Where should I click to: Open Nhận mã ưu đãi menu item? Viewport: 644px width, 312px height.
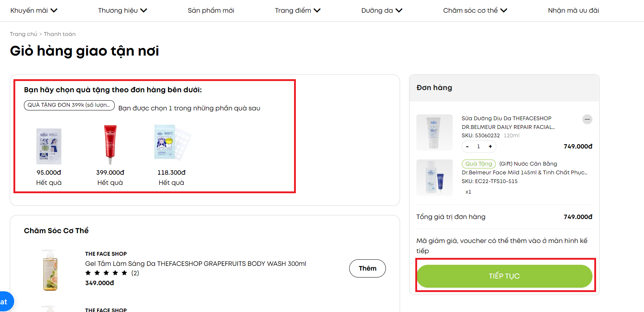click(x=574, y=11)
